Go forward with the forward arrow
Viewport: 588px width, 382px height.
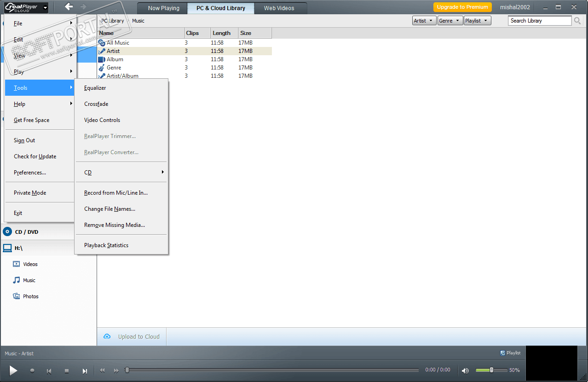(83, 6)
